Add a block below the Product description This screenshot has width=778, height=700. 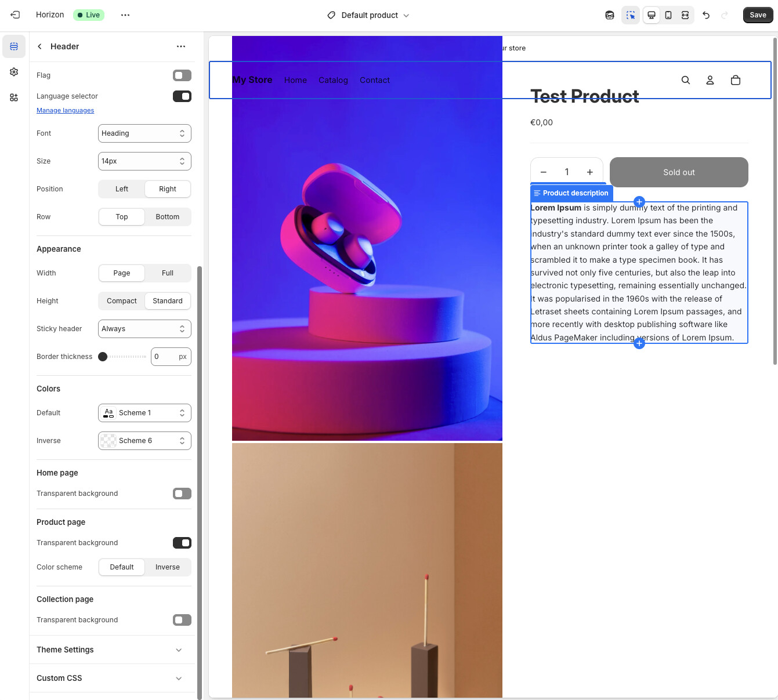click(639, 343)
